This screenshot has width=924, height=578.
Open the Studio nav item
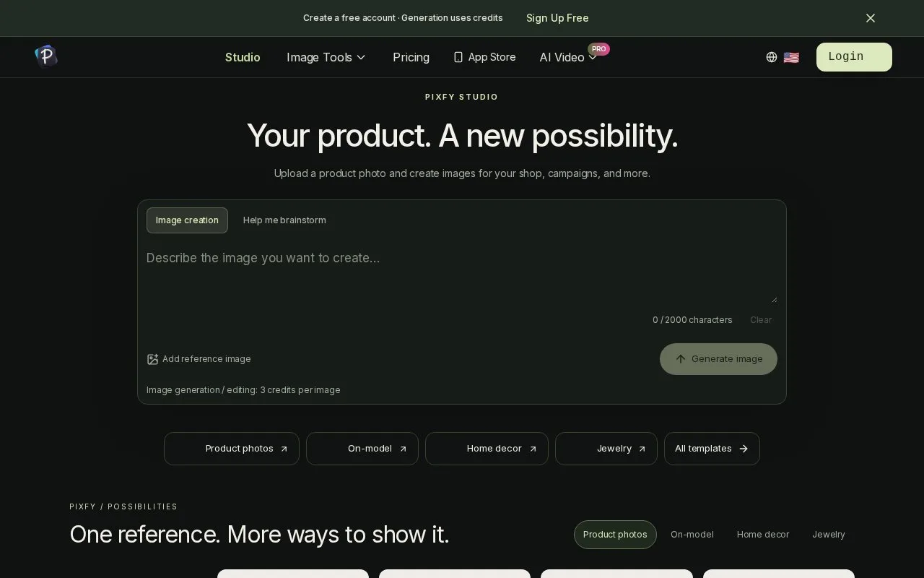tap(243, 57)
